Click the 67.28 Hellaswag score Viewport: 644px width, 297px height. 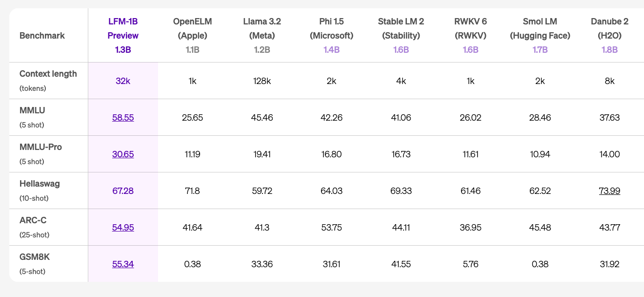123,191
